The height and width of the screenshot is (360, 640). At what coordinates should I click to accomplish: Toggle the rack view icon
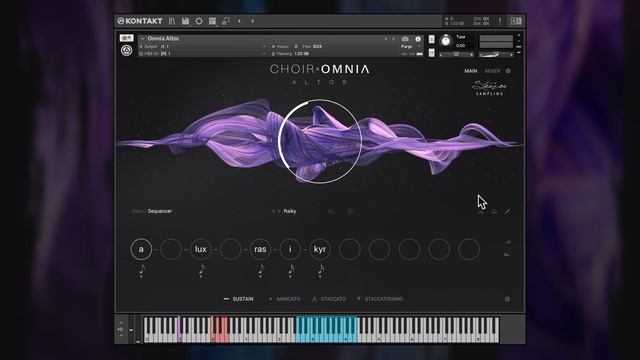pos(212,21)
